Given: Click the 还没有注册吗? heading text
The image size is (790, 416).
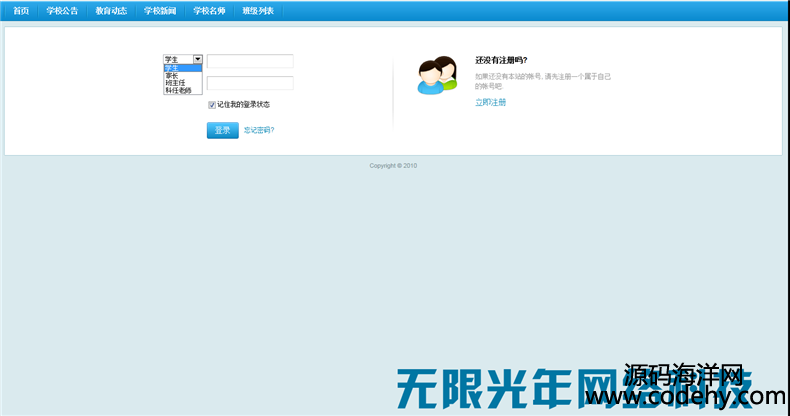Looking at the screenshot, I should (501, 60).
